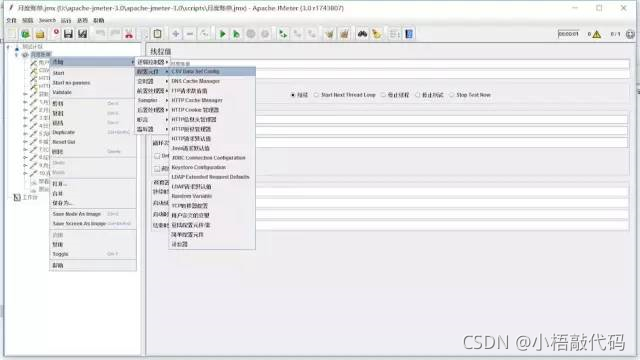Click the blue Help toolbar icon
This screenshot has height=360, width=640.
point(409,34)
